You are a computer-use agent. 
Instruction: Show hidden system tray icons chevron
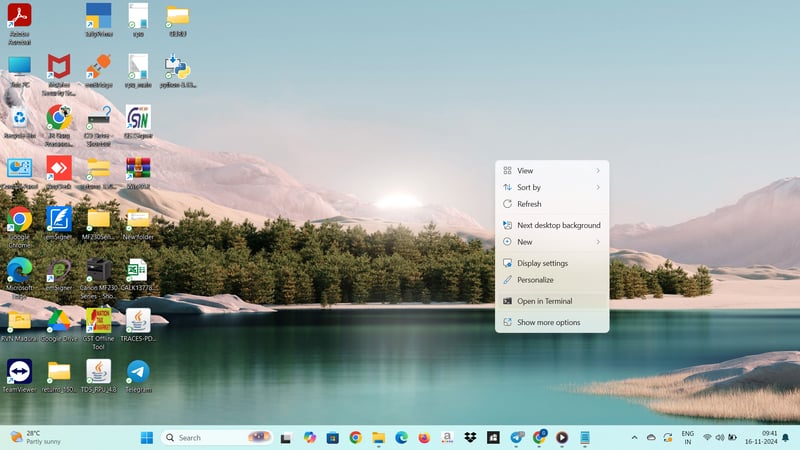634,437
